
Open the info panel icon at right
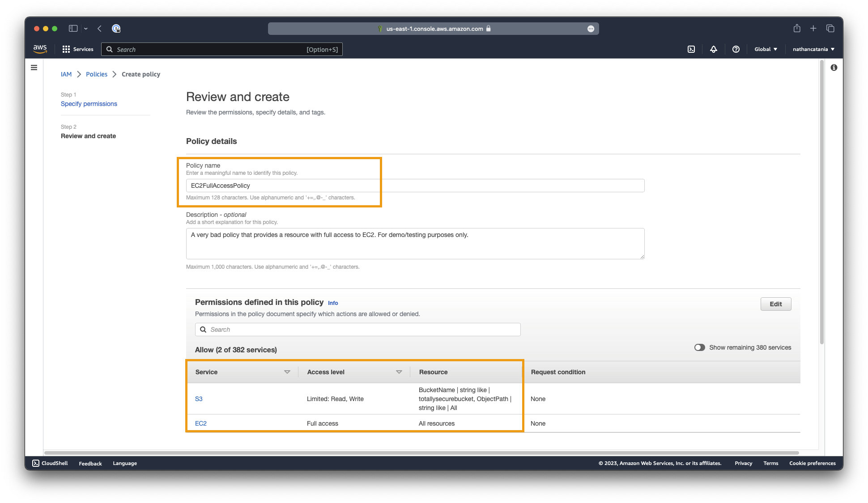[x=834, y=68]
